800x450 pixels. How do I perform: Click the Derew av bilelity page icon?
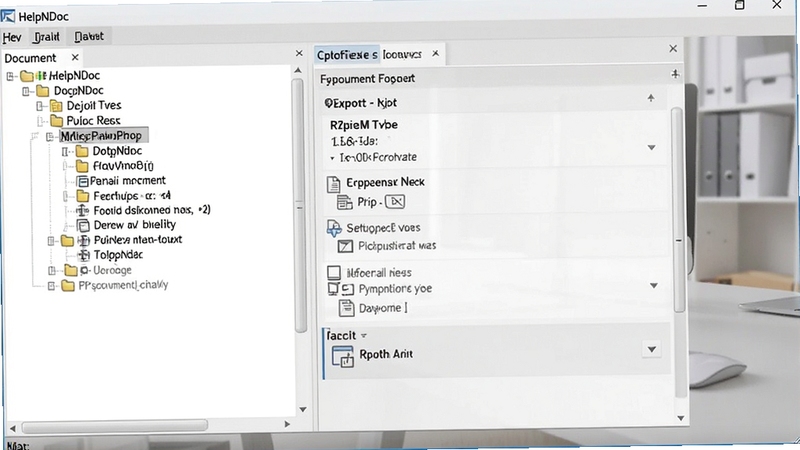click(x=83, y=226)
